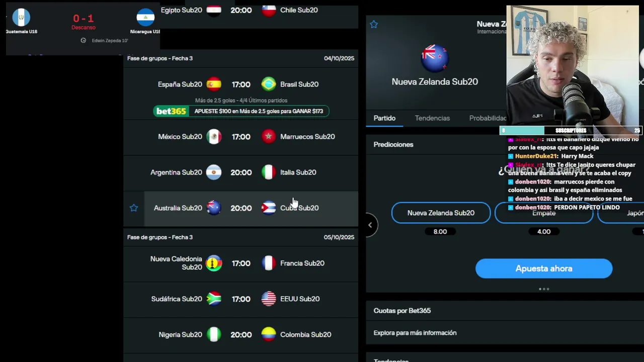Click the Morocco flag icon
Viewport: 644px width, 362px height.
269,136
